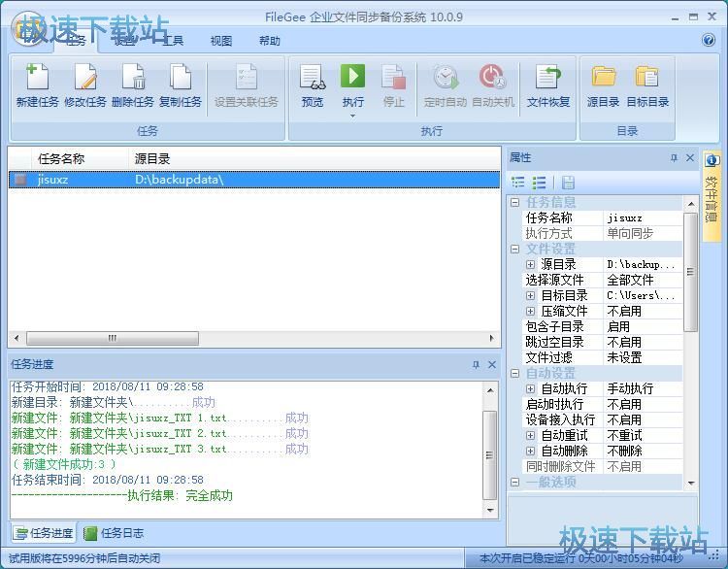Click the Copy Task (复制任务) icon
728x569 pixels.
[181, 77]
